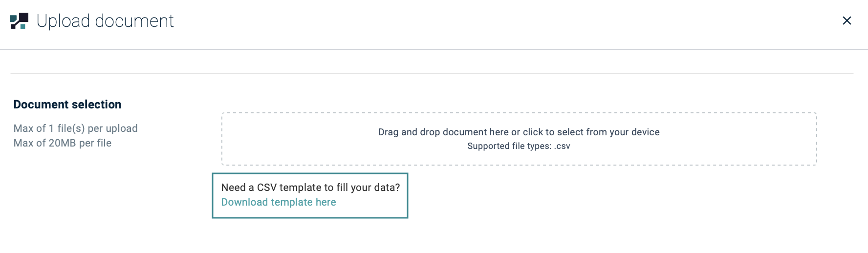Click the Document selection heading
This screenshot has height=253, width=868.
point(67,105)
